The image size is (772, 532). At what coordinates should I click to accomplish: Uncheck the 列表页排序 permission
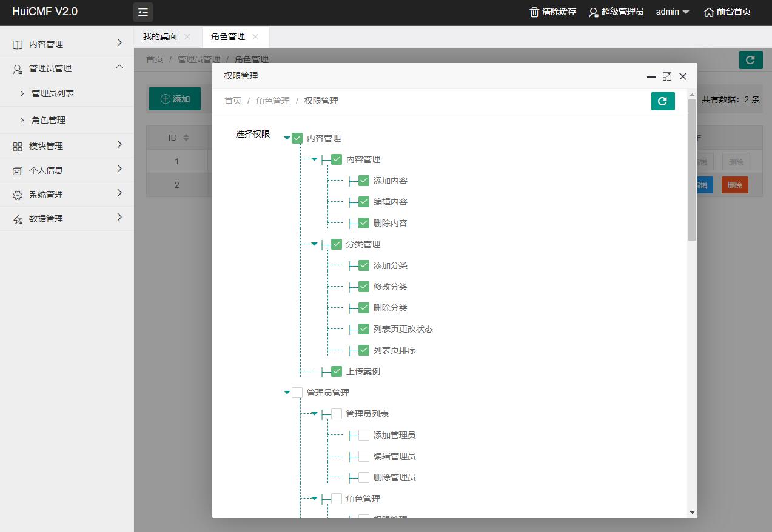(x=364, y=350)
